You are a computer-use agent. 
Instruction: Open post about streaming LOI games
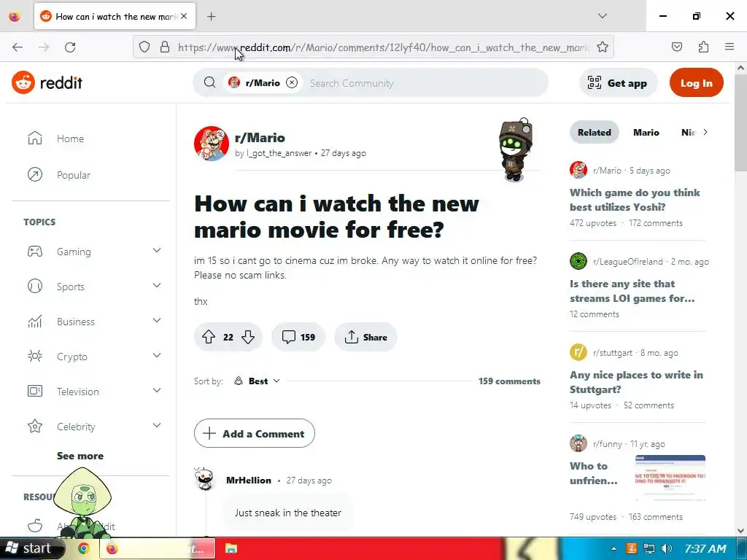click(632, 291)
